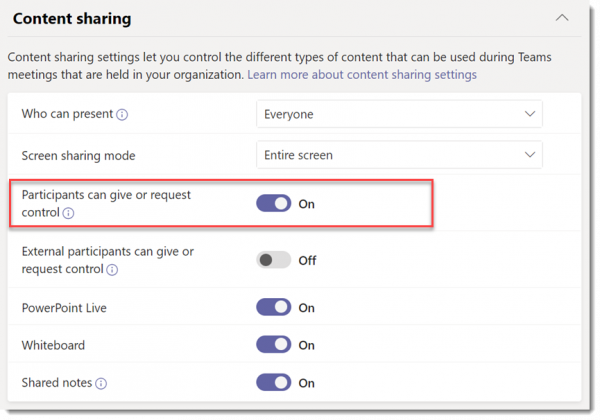This screenshot has width=600, height=420.
Task: Click the Screen sharing mode label
Action: tap(78, 156)
